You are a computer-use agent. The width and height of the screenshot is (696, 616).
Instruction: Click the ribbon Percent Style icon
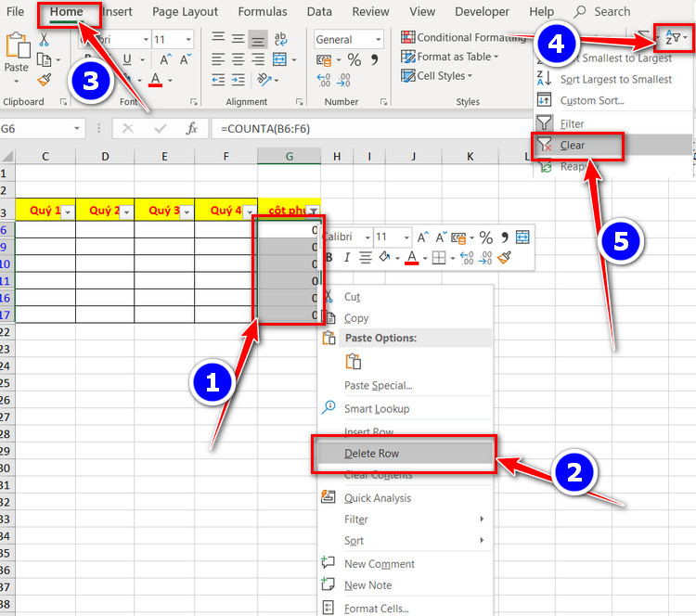pyautogui.click(x=354, y=59)
